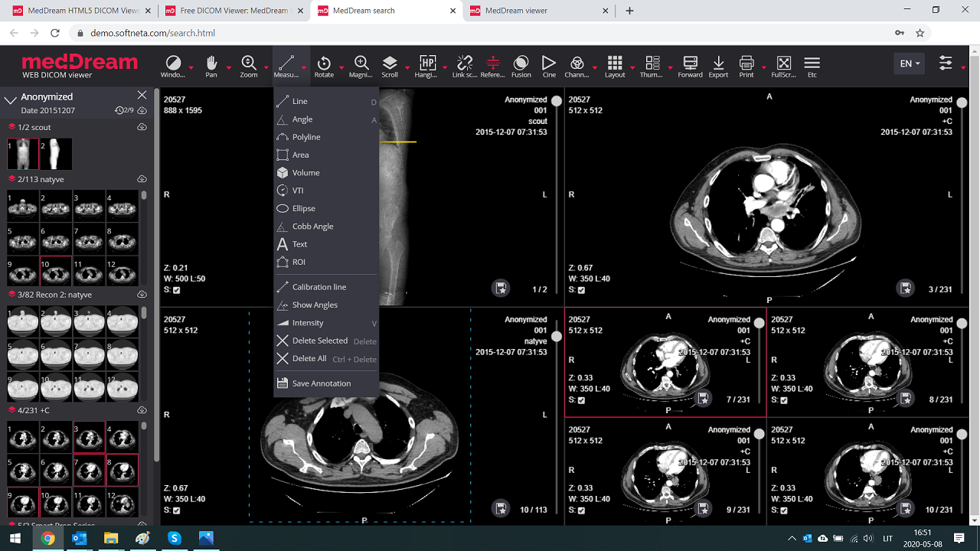Toggle S checkbox in 8 / 231 viewport
Screen dimensions: 980x551
(784, 400)
